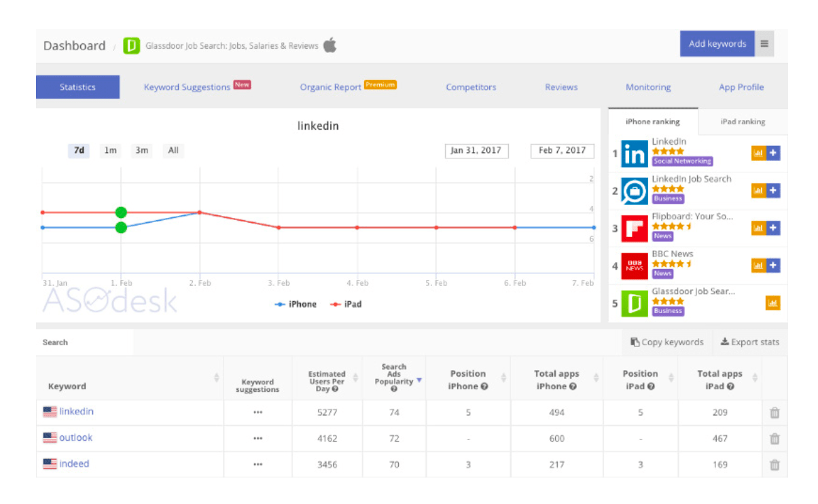Click Export stats button
This screenshot has height=504, width=818.
[750, 342]
